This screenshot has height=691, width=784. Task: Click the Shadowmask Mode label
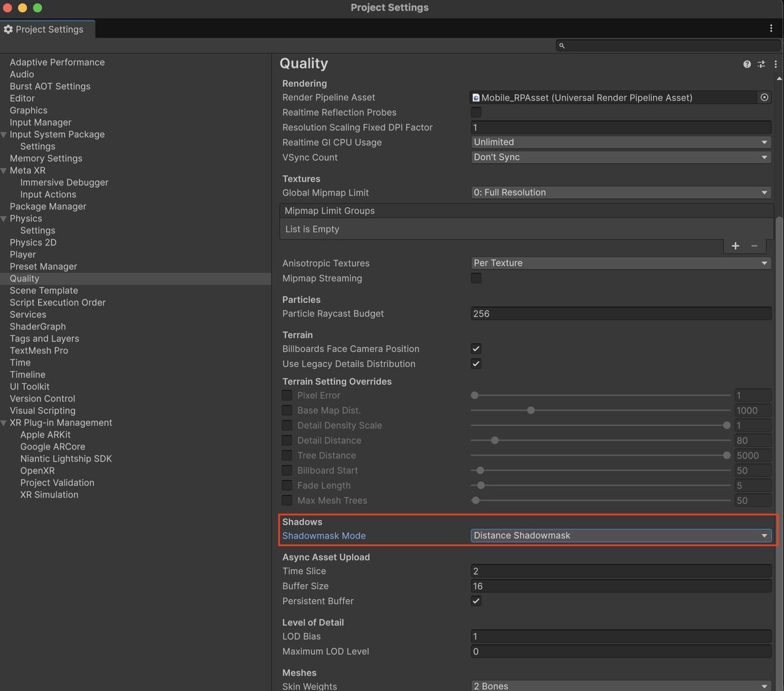point(324,536)
